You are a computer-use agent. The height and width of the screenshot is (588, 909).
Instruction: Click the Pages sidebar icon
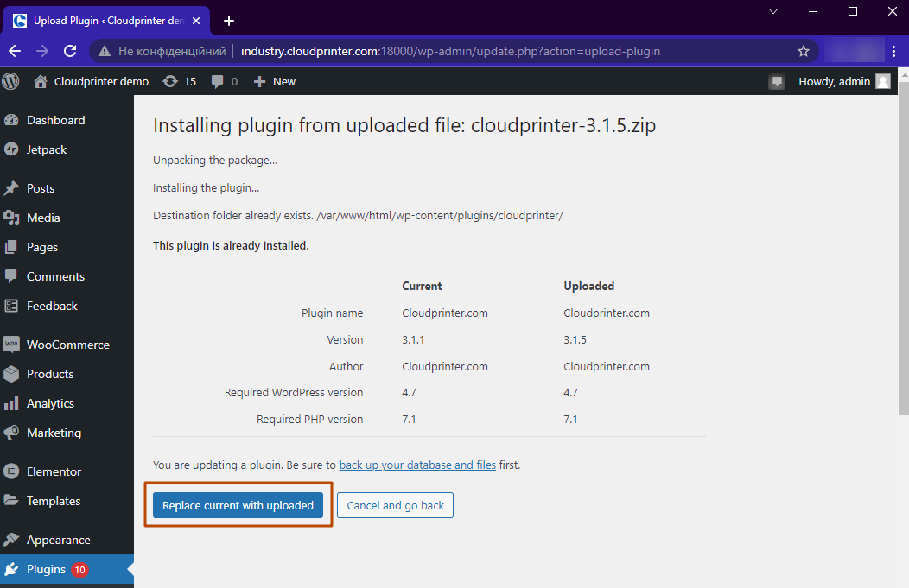(x=11, y=247)
